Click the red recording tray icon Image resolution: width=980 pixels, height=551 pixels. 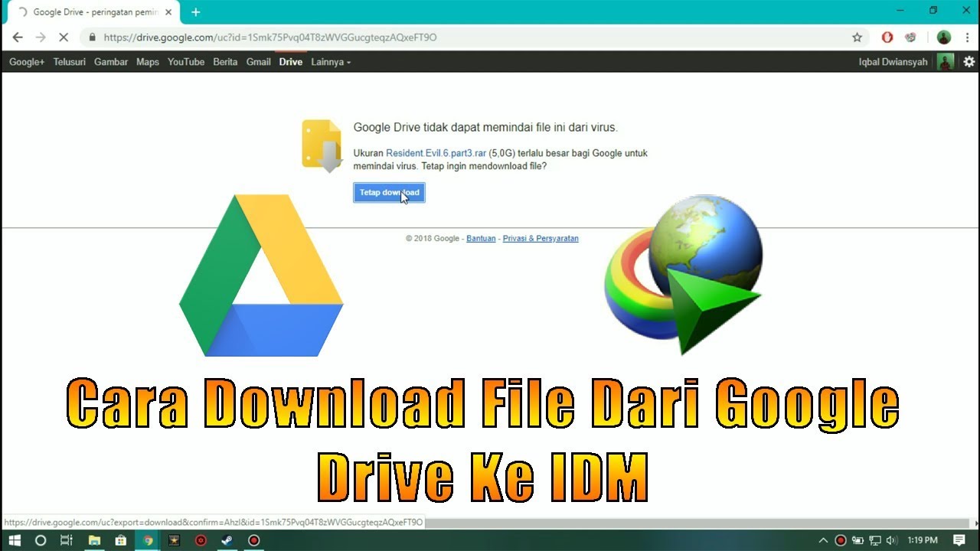[840, 540]
